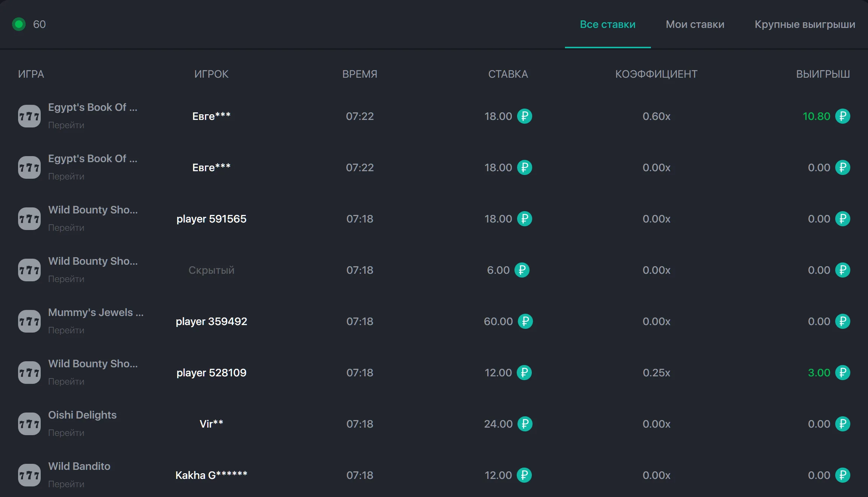
Task: Click the player 591565 name
Action: [x=211, y=219]
